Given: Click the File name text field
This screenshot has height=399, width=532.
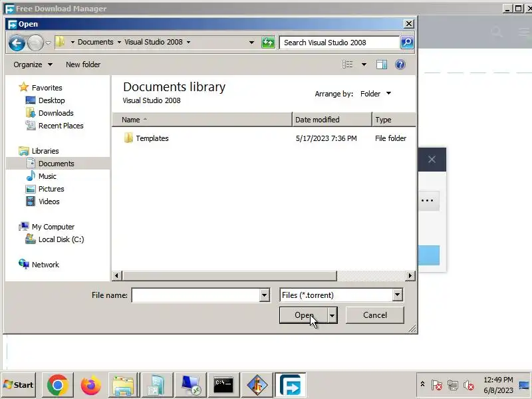Looking at the screenshot, I should 196,295.
